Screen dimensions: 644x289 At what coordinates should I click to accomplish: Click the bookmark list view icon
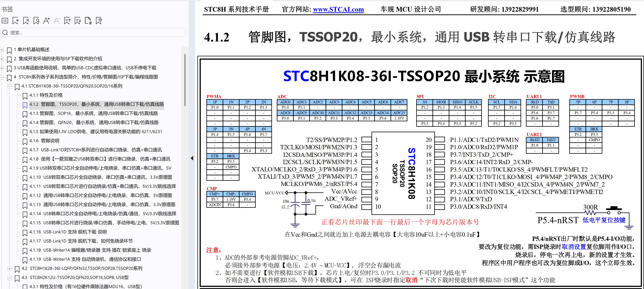[x=5, y=21]
